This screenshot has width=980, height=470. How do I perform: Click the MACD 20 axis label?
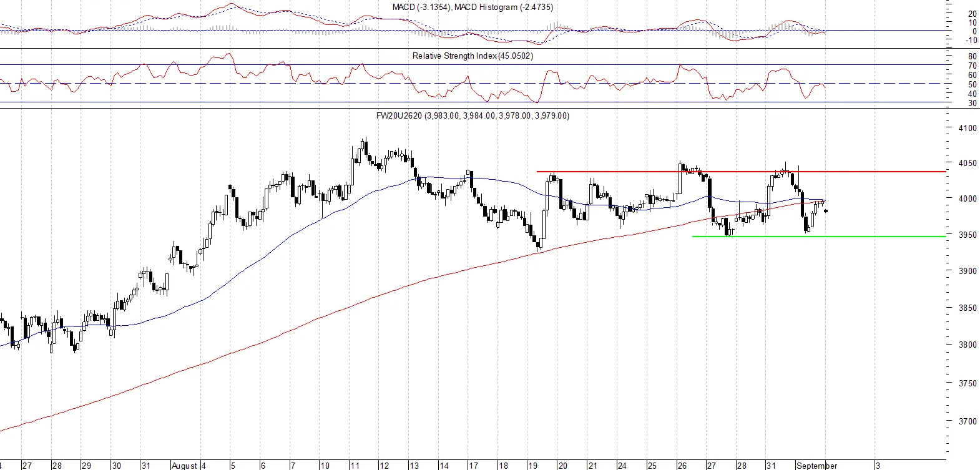(973, 14)
